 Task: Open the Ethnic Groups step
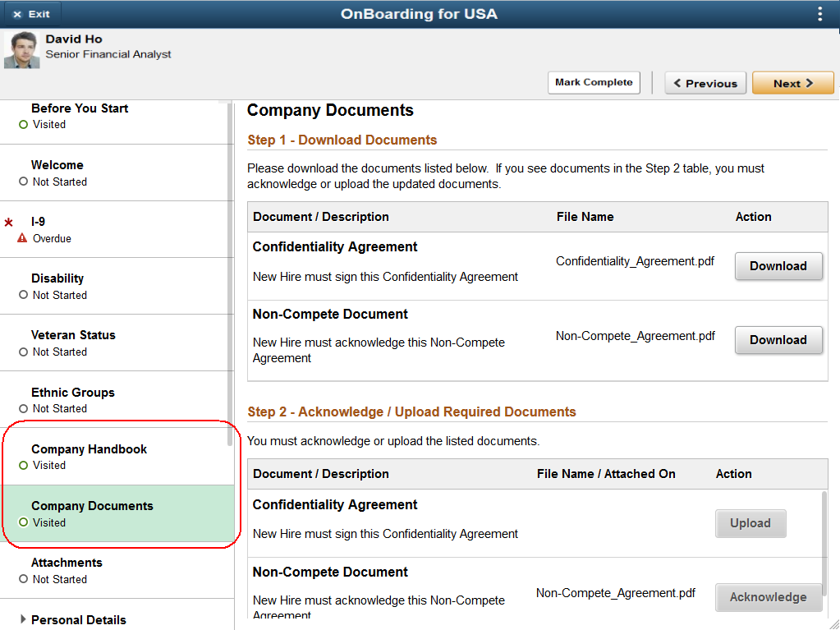[x=117, y=400]
